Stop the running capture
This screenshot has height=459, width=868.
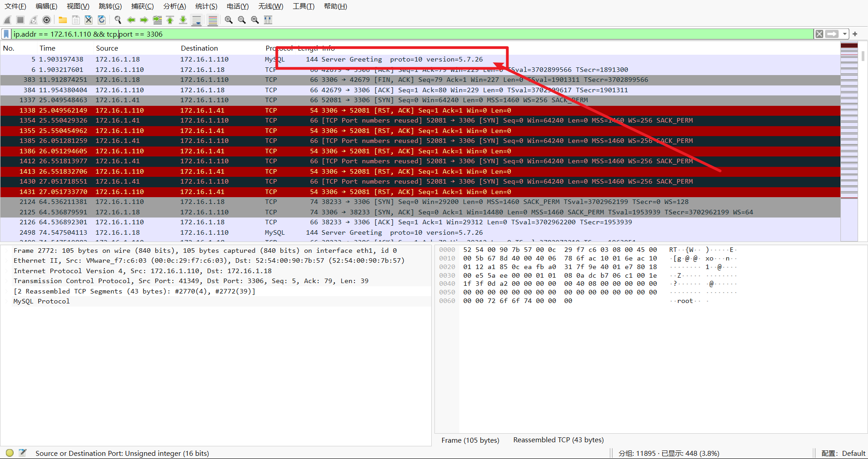(x=20, y=20)
